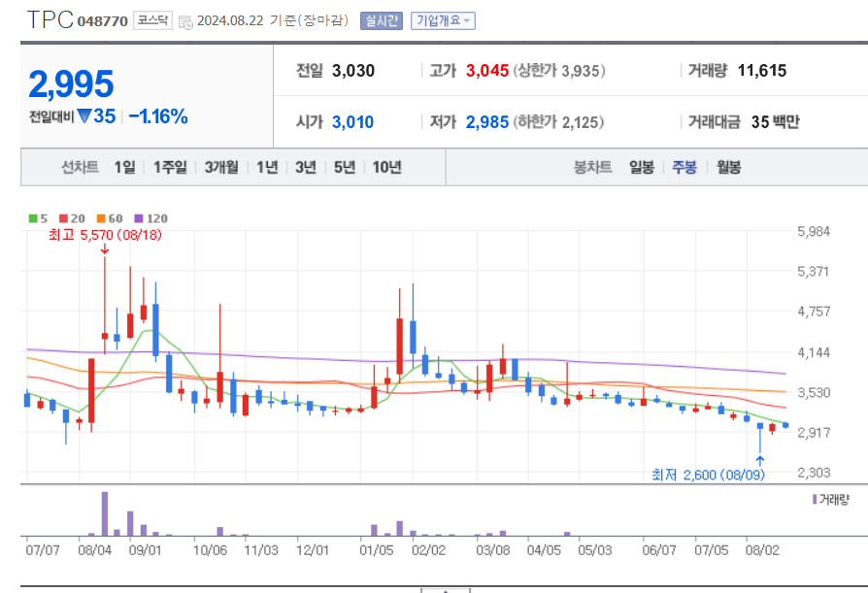This screenshot has width=868, height=593.
Task: Click the 실시간 real-time badge
Action: 381,19
